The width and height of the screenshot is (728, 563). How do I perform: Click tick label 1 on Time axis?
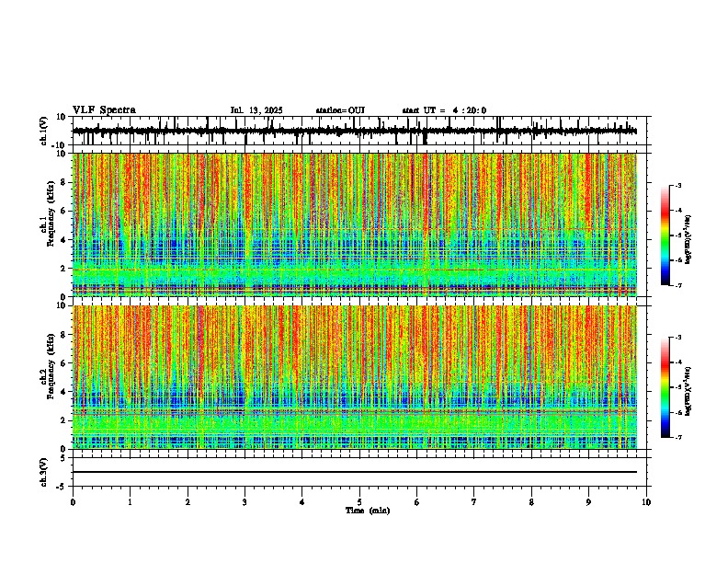point(130,502)
